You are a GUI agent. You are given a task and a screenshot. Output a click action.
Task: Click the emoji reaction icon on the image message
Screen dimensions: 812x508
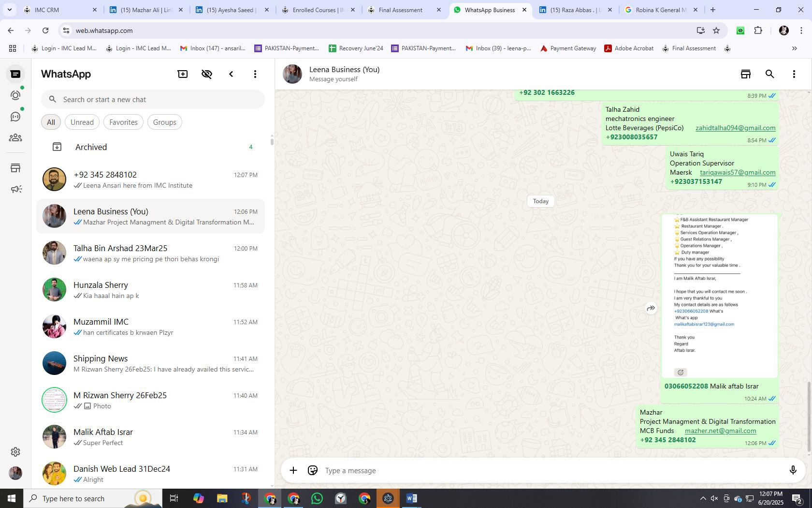click(681, 372)
